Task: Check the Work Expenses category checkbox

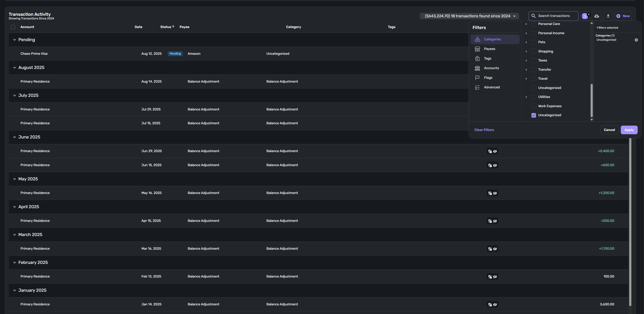Action: (533, 106)
